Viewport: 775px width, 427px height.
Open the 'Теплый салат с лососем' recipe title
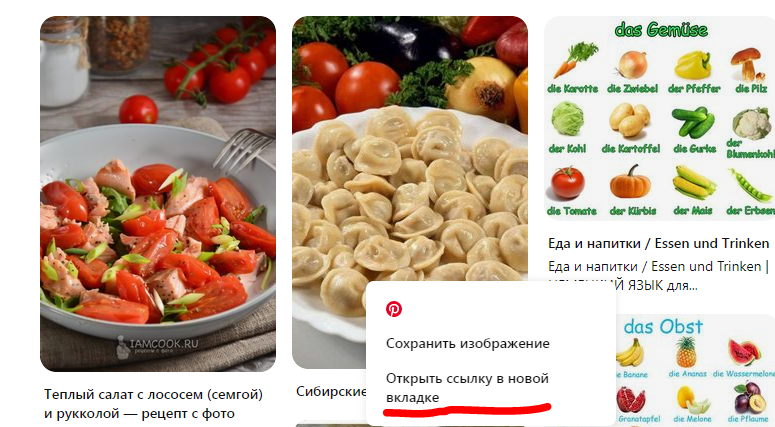pos(154,404)
